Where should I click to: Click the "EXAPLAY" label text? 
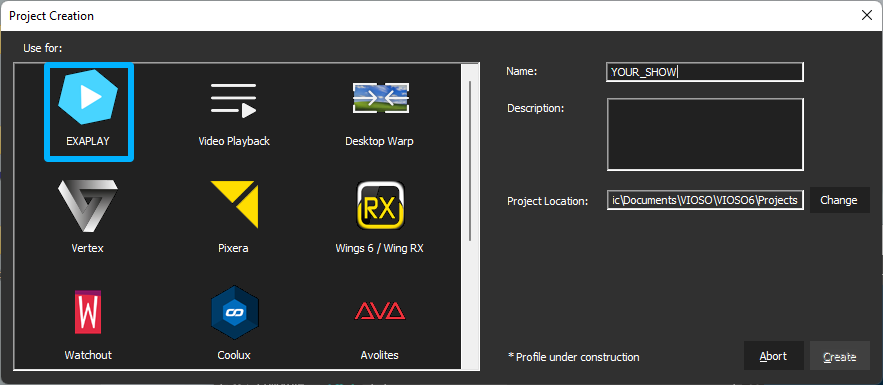tap(88, 141)
